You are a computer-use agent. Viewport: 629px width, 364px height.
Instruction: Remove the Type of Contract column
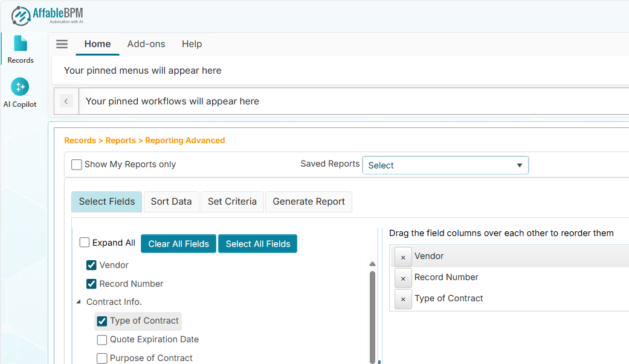tap(402, 299)
